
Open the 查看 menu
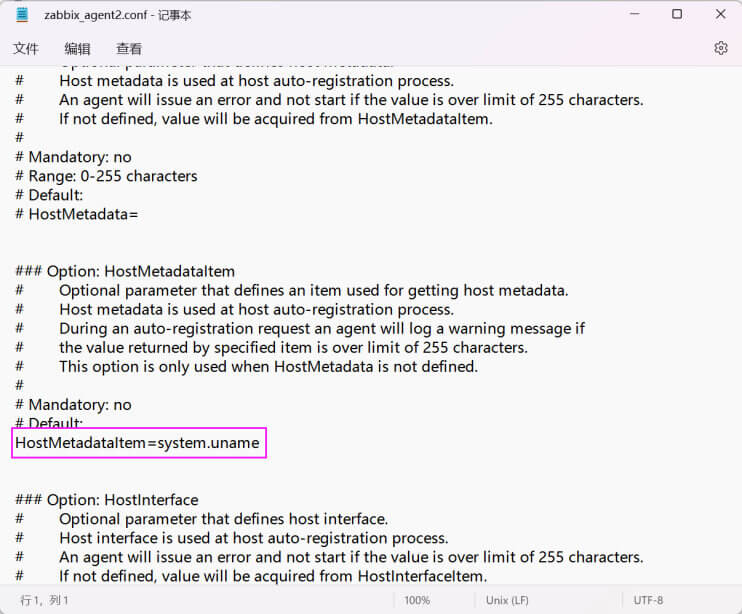(129, 48)
